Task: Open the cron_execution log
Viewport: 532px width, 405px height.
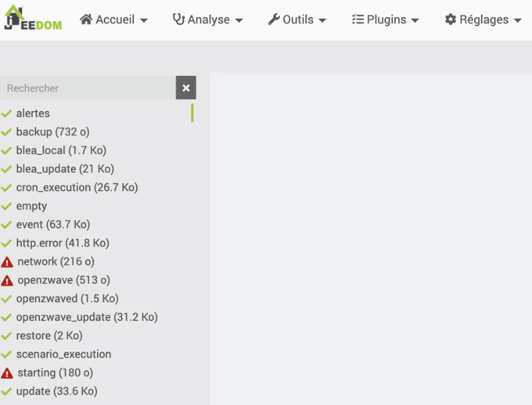Action: point(76,188)
